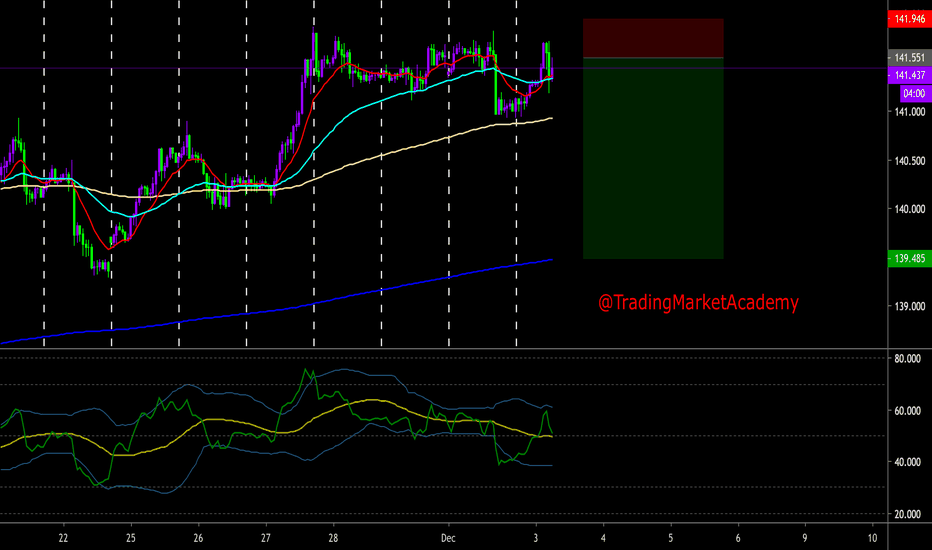Click the date label 9 on time axis
Viewport: 932px width, 550px height.
pyautogui.click(x=805, y=538)
